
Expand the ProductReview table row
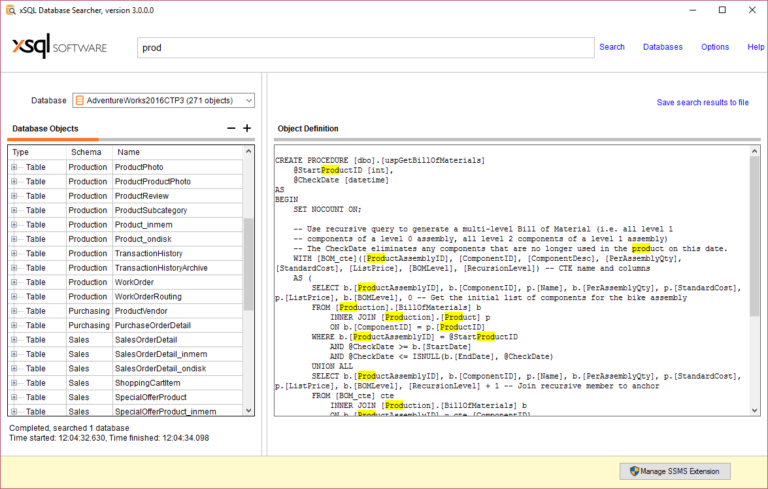14,196
